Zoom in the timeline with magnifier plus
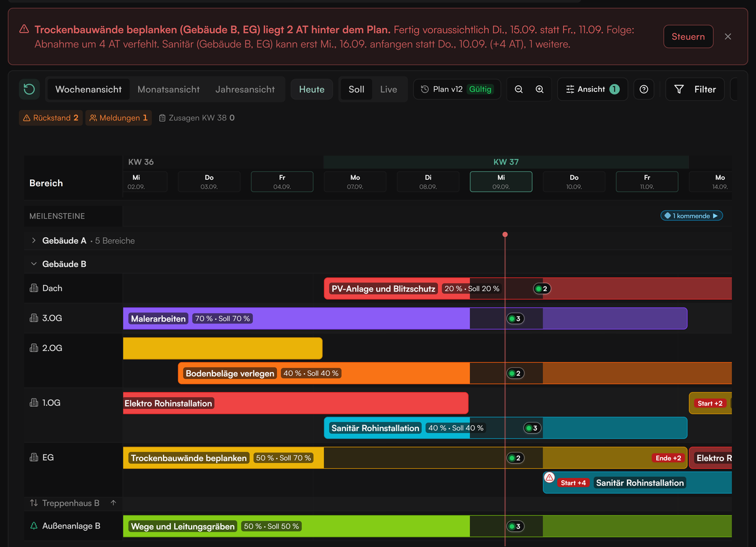This screenshot has height=547, width=756. pyautogui.click(x=540, y=89)
